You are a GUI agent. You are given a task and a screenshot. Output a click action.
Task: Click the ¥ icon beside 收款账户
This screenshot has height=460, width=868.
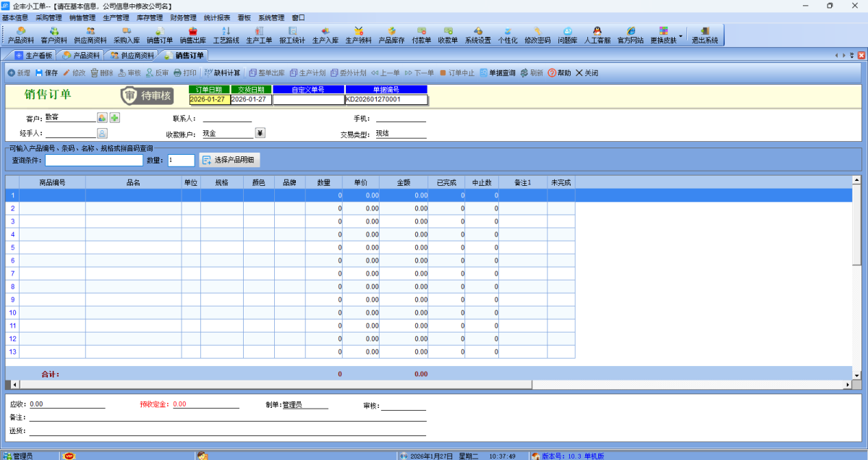pyautogui.click(x=260, y=133)
